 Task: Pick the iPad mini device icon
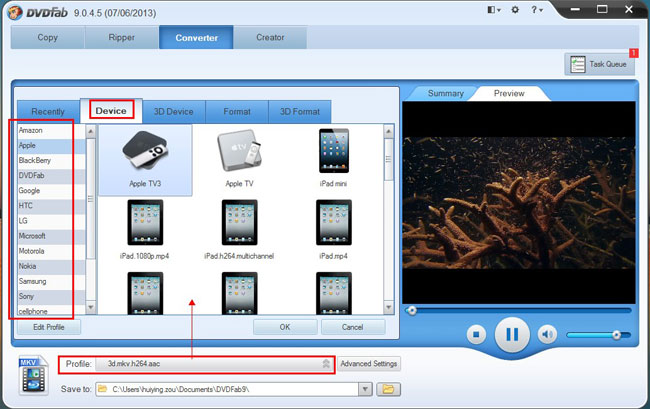click(x=334, y=151)
